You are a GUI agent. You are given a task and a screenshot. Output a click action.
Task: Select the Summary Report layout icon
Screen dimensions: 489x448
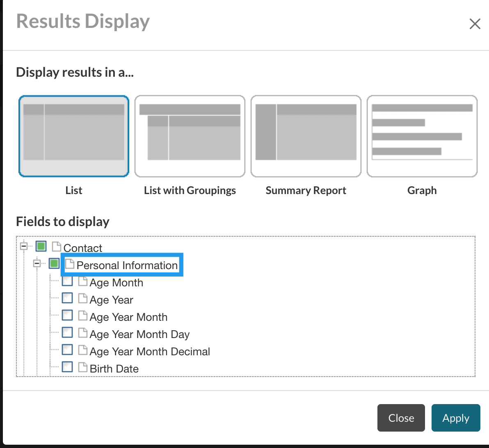(x=306, y=136)
